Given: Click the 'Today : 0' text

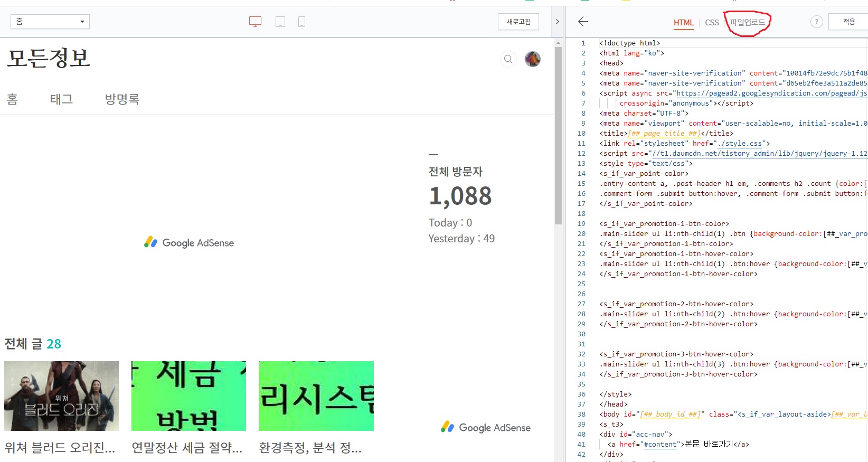Looking at the screenshot, I should coord(450,223).
